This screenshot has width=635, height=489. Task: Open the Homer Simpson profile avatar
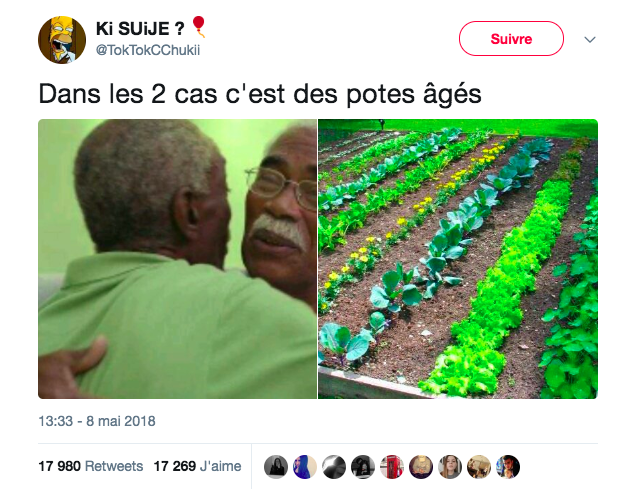point(62,40)
